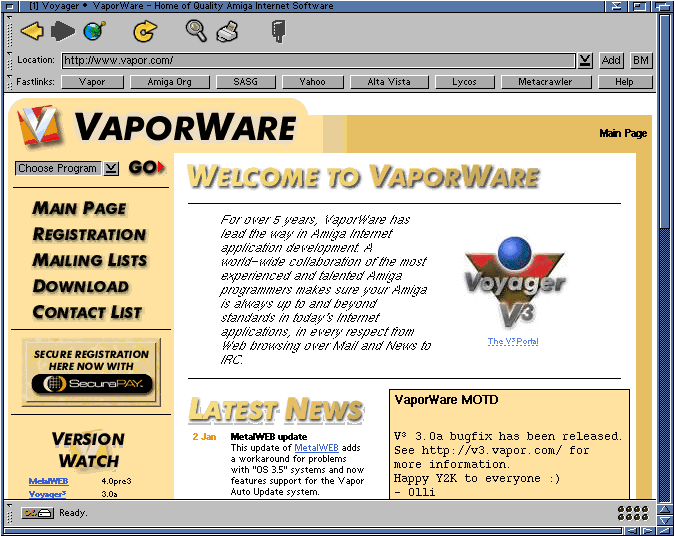Go forward with the dark right arrow
674x536 pixels.
63,31
